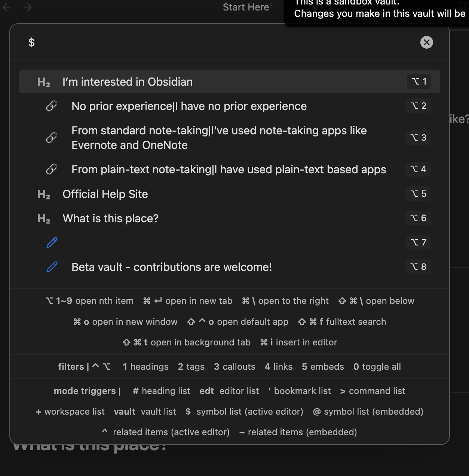Click the link icon for From standard note-taking
The width and height of the screenshot is (469, 476).
(52, 138)
